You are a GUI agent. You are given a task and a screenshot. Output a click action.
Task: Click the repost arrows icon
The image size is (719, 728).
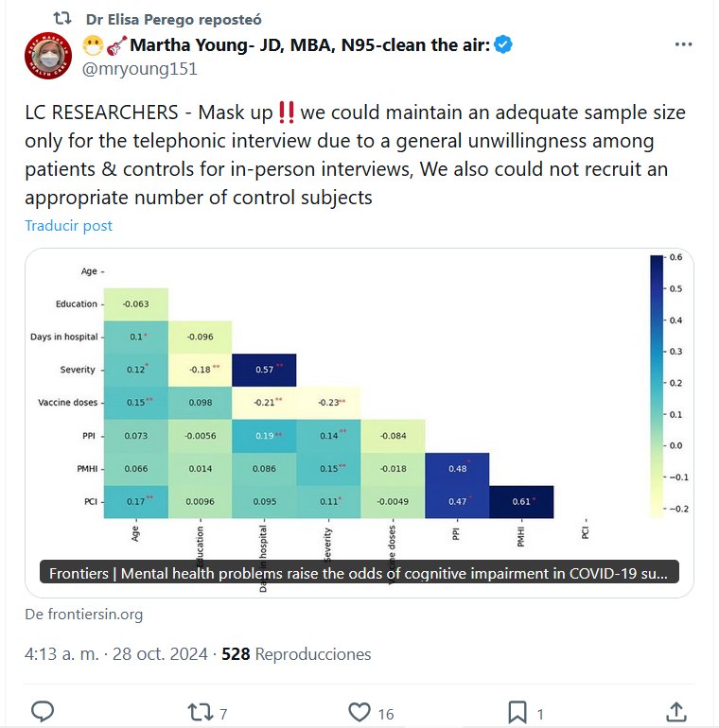200,711
